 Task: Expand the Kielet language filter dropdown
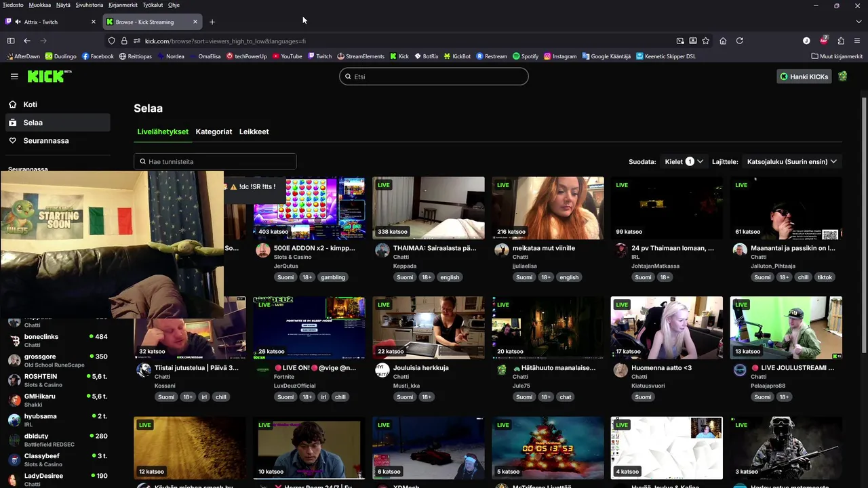point(684,161)
